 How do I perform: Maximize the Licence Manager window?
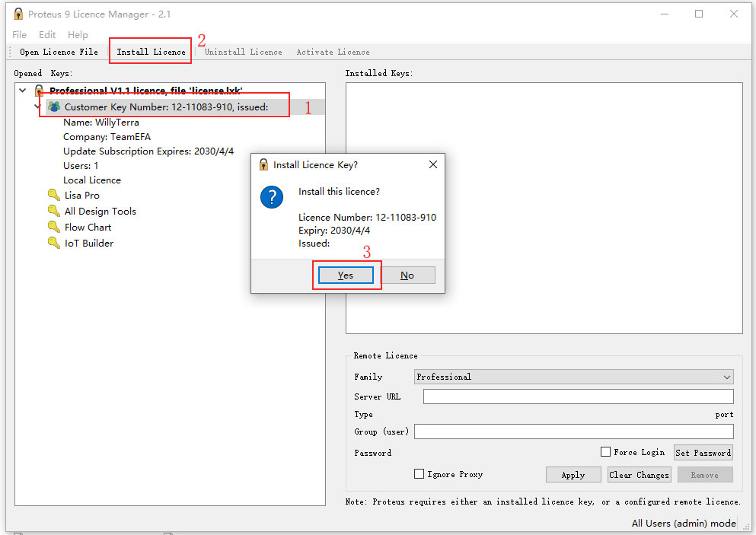point(699,14)
